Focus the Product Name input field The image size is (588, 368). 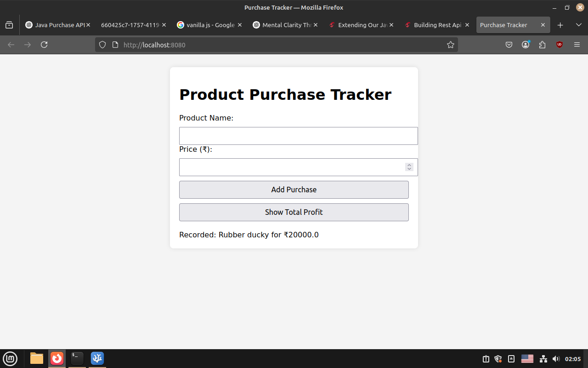coord(298,136)
